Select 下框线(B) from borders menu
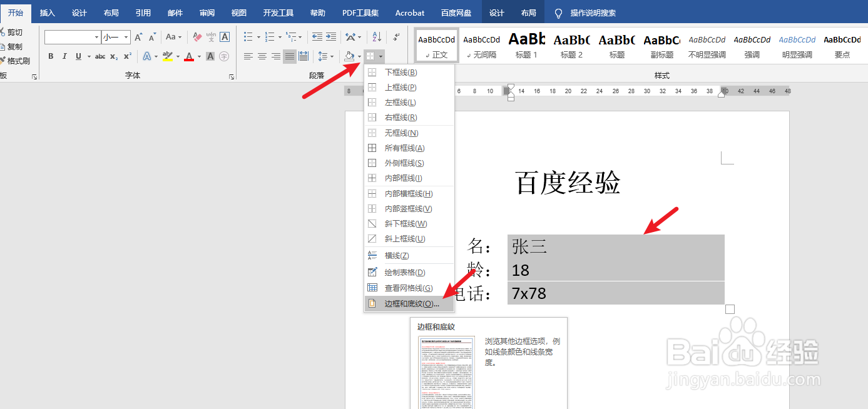 pos(409,73)
